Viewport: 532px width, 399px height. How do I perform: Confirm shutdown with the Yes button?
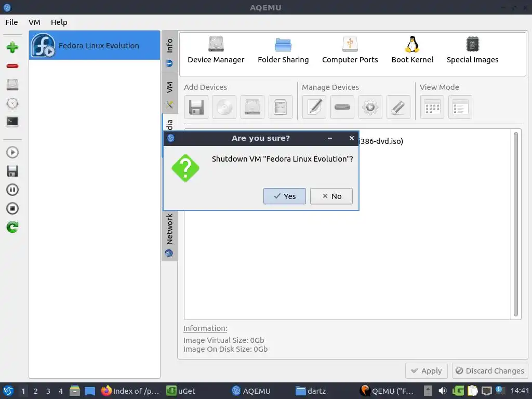(284, 196)
